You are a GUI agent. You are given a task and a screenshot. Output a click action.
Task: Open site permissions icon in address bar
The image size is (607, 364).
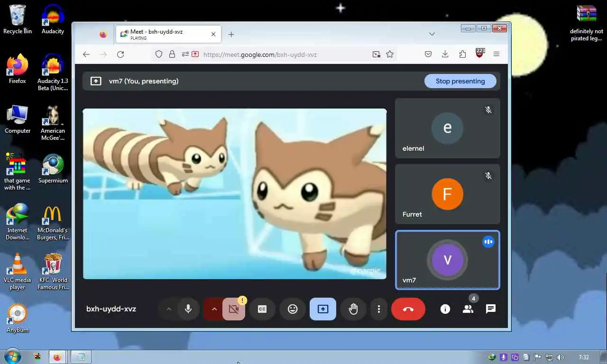click(184, 55)
